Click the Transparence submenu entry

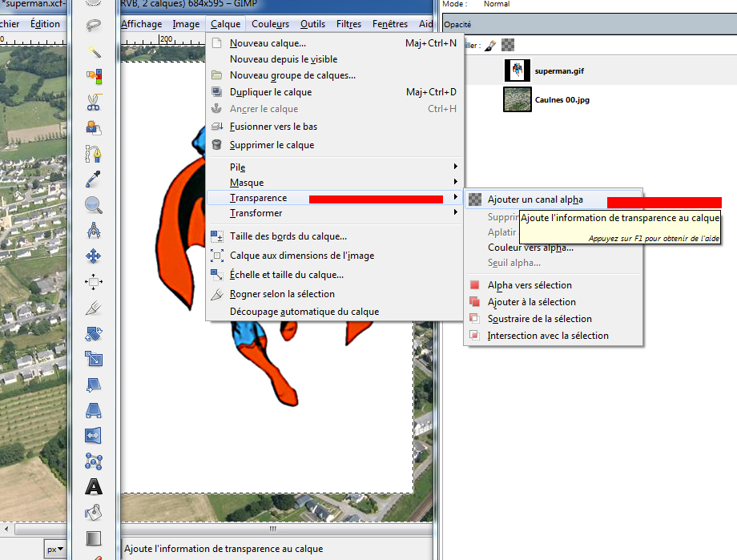pos(335,198)
